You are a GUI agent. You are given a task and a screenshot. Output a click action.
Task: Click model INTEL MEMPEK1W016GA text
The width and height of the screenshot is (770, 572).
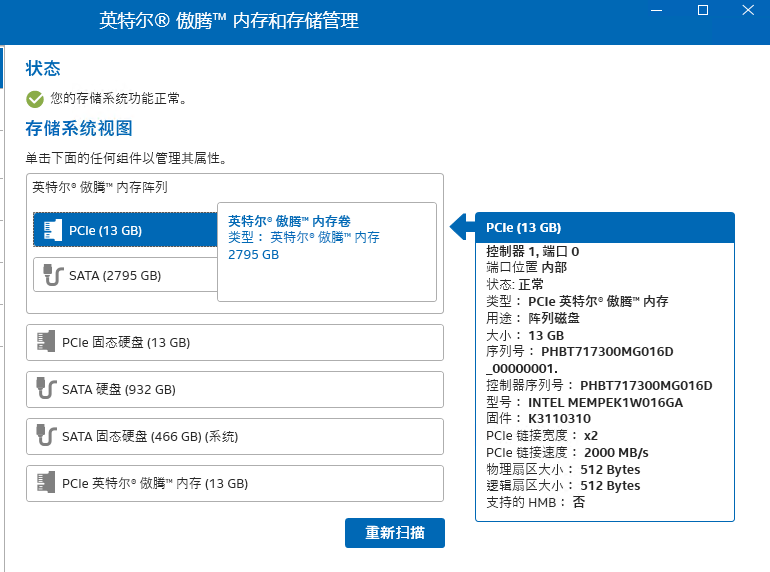pos(605,403)
